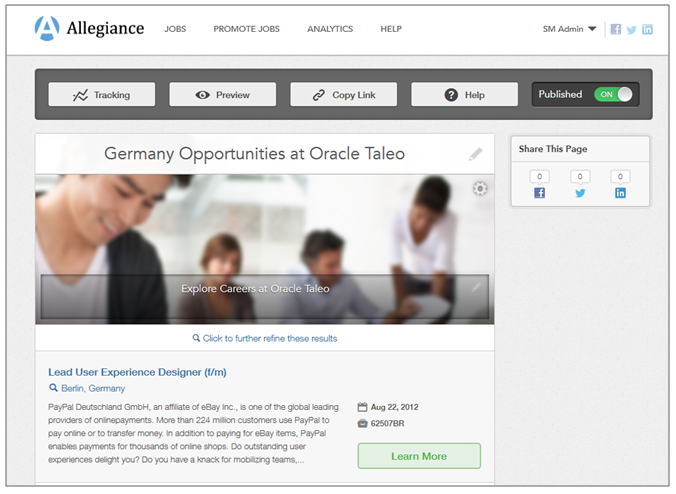Open banner image settings gear
Image resolution: width=676 pixels, height=494 pixels.
click(480, 188)
